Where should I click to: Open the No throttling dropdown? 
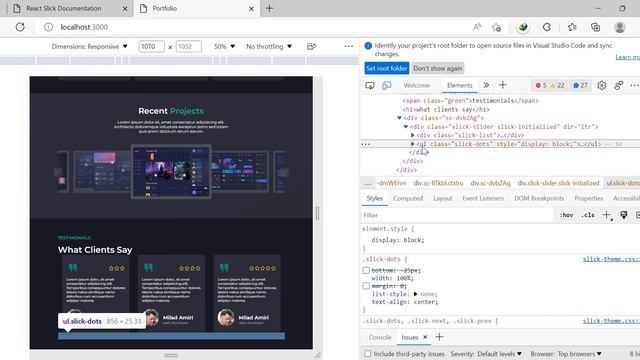[269, 47]
